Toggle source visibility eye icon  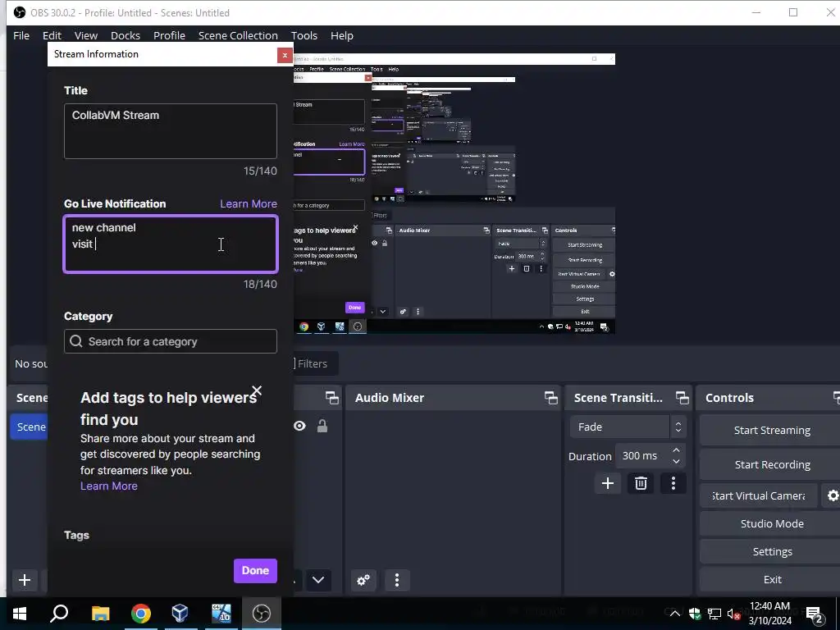point(299,426)
